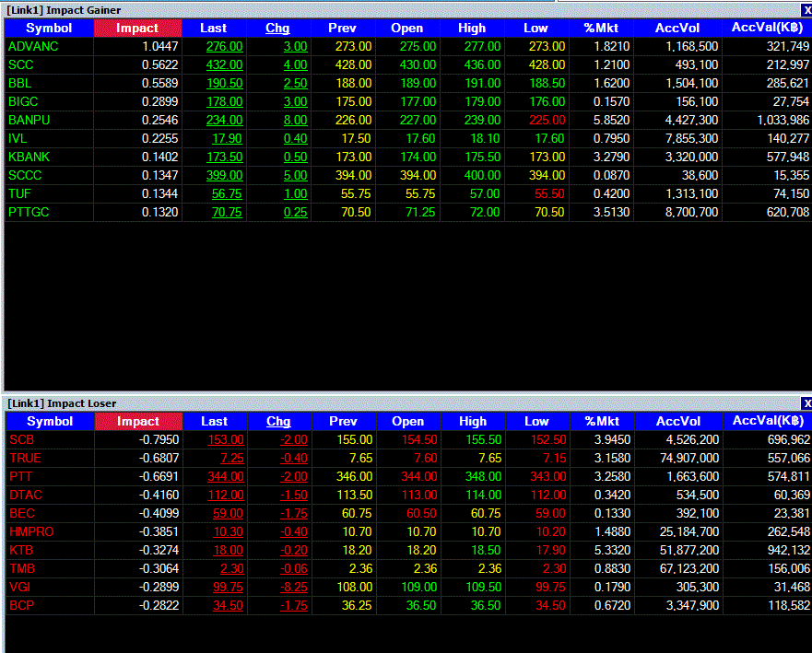Image resolution: width=812 pixels, height=653 pixels.
Task: Select the SCC symbol
Action: coord(21,64)
